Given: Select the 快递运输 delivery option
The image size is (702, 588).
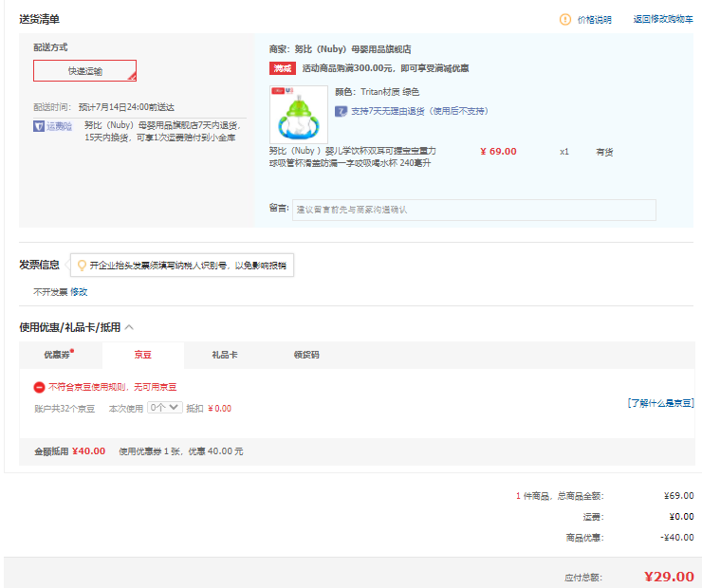Looking at the screenshot, I should point(85,71).
